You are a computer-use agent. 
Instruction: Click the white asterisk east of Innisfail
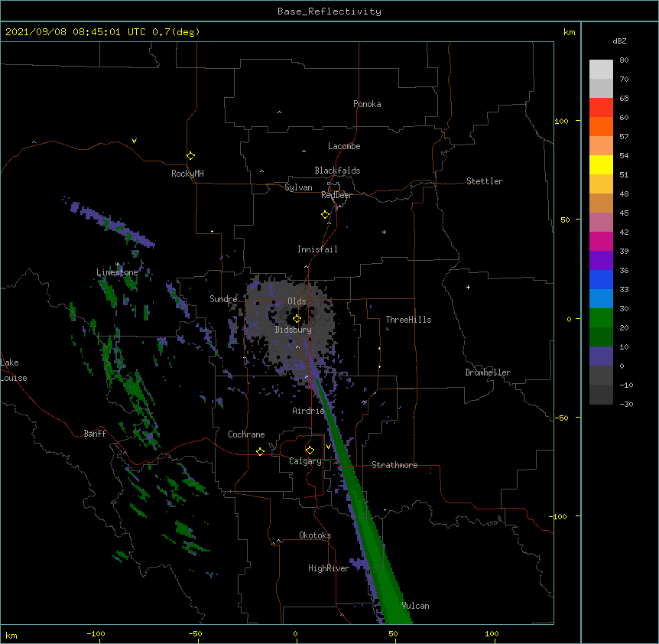(384, 232)
